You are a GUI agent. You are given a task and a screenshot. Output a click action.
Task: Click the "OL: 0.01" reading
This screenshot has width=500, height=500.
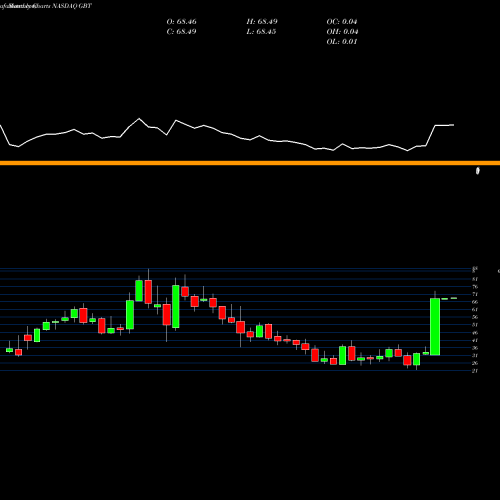(342, 42)
